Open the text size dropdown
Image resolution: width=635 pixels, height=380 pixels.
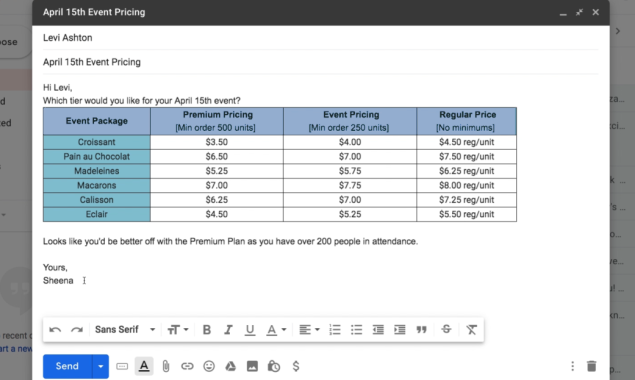tap(178, 330)
